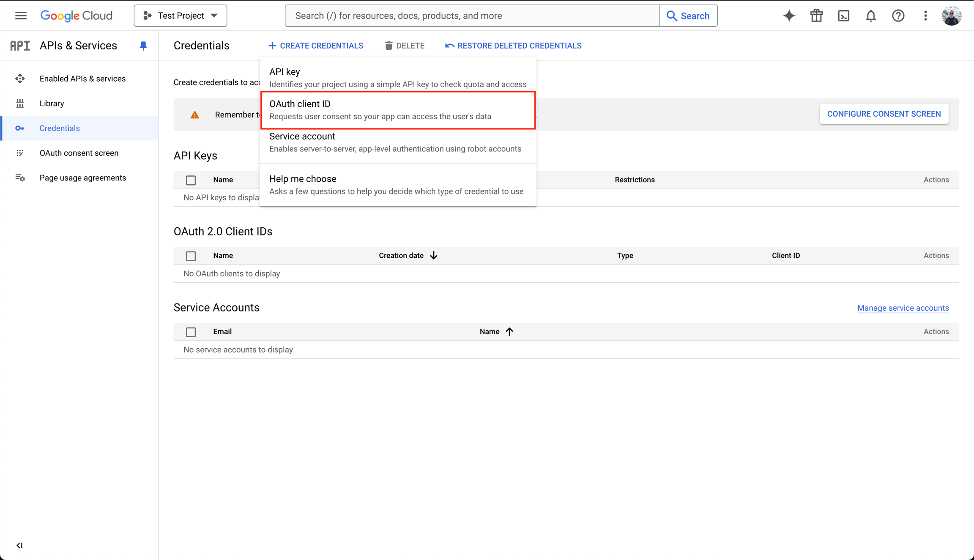
Task: Check the OAuth 2.0 Client IDs checkbox
Action: pos(191,256)
